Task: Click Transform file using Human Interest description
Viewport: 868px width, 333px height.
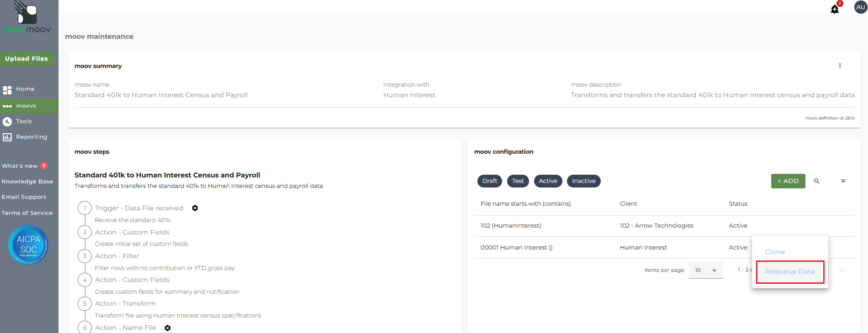Action: (178, 316)
